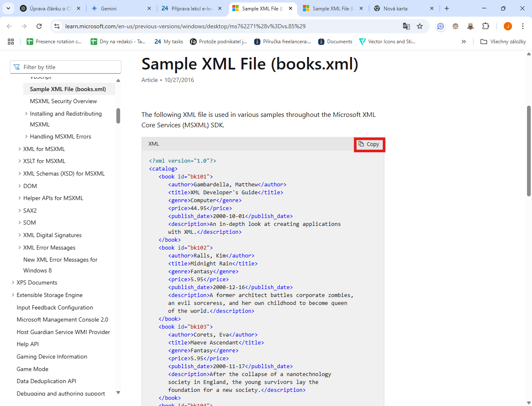Expand XML for MSXML node
532x406 pixels.
(x=20, y=149)
